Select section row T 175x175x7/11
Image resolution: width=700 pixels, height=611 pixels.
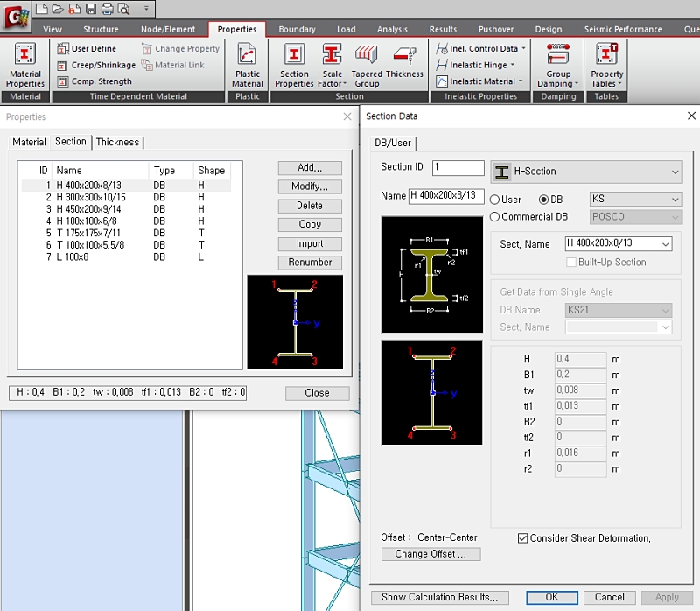(x=89, y=233)
